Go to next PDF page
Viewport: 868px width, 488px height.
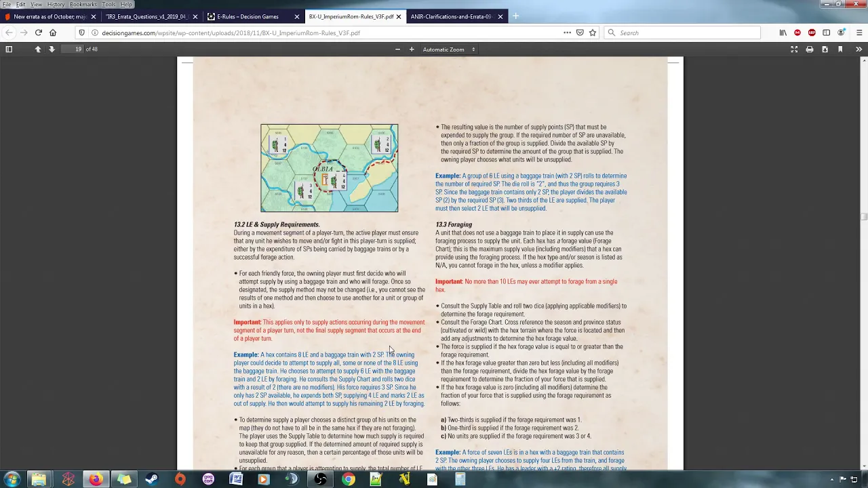tap(52, 49)
